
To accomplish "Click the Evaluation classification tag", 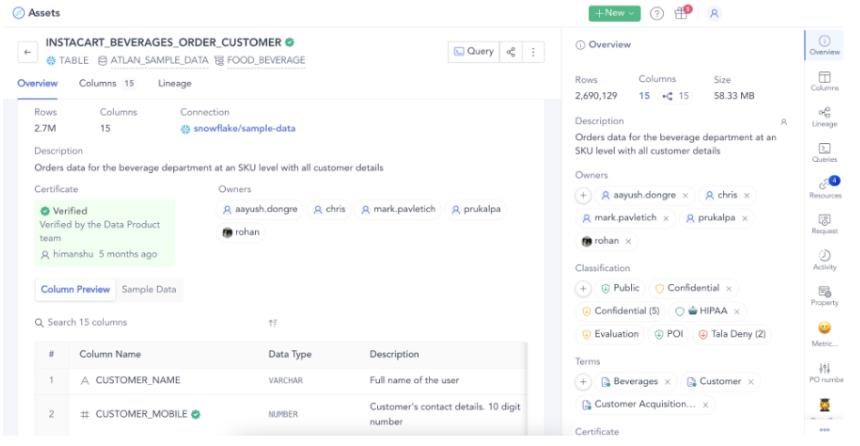I will click(x=610, y=334).
